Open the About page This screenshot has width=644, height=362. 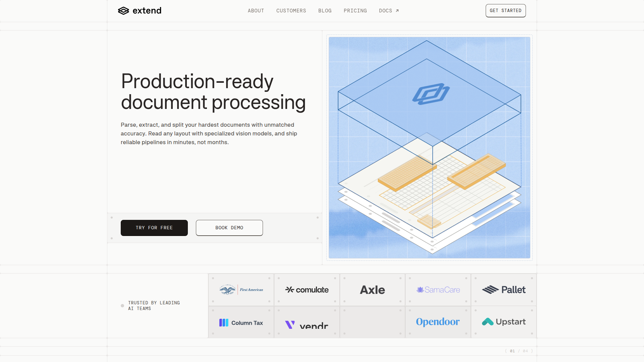point(256,11)
